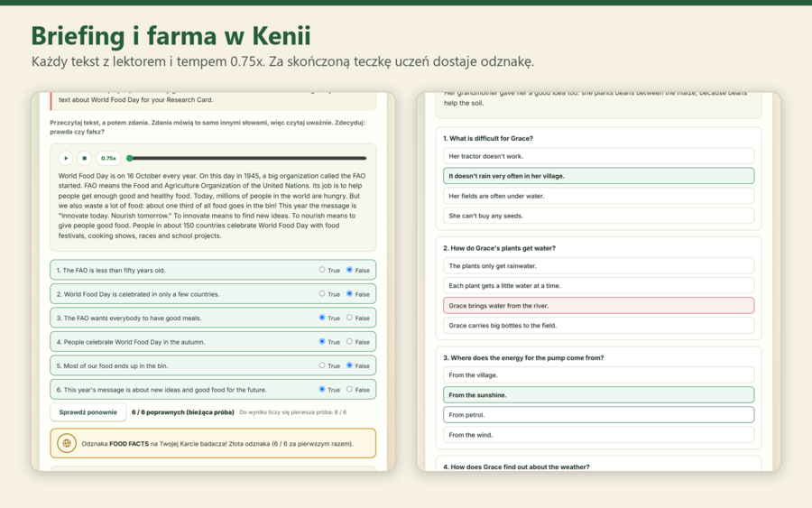The height and width of the screenshot is (508, 812).
Task: Set statement 4 about autumn to False
Action: (x=349, y=341)
